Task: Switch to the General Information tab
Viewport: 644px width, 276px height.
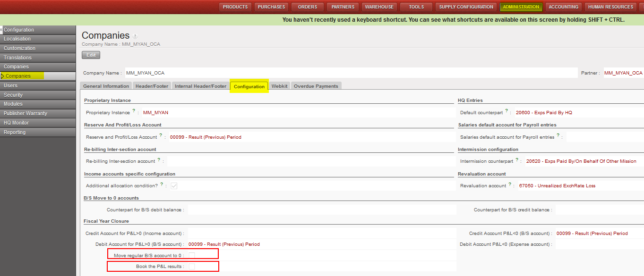Action: [x=106, y=86]
